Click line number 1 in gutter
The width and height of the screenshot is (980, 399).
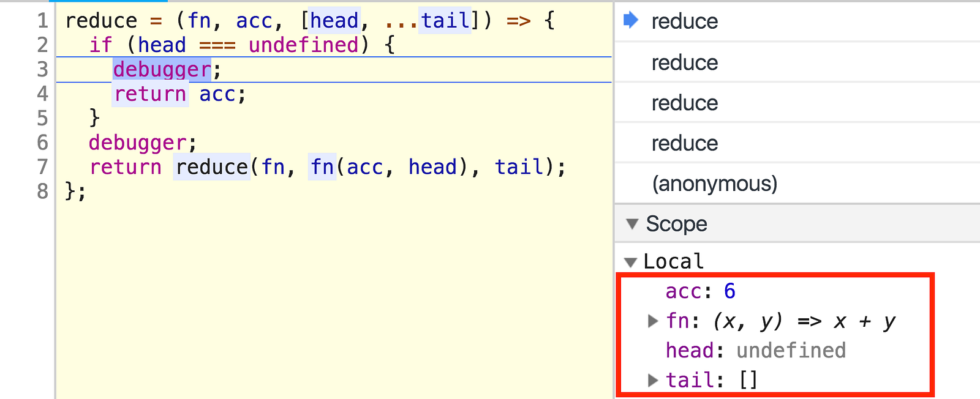pos(42,21)
